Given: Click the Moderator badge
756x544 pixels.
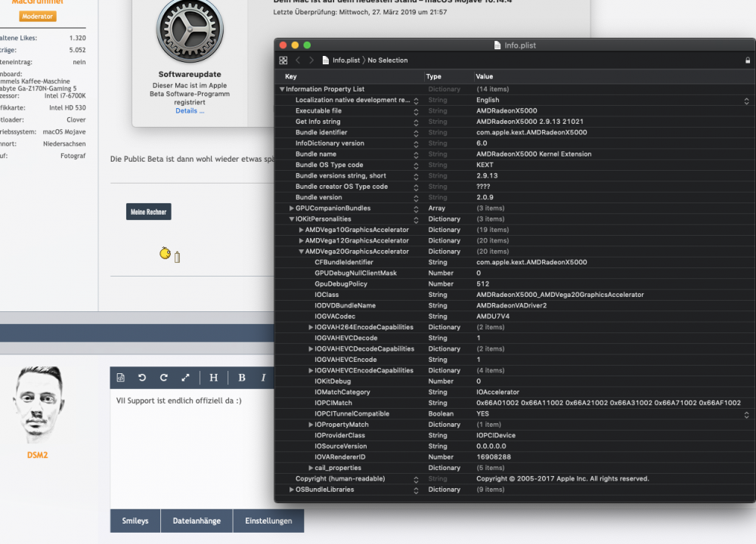Looking at the screenshot, I should [x=38, y=17].
